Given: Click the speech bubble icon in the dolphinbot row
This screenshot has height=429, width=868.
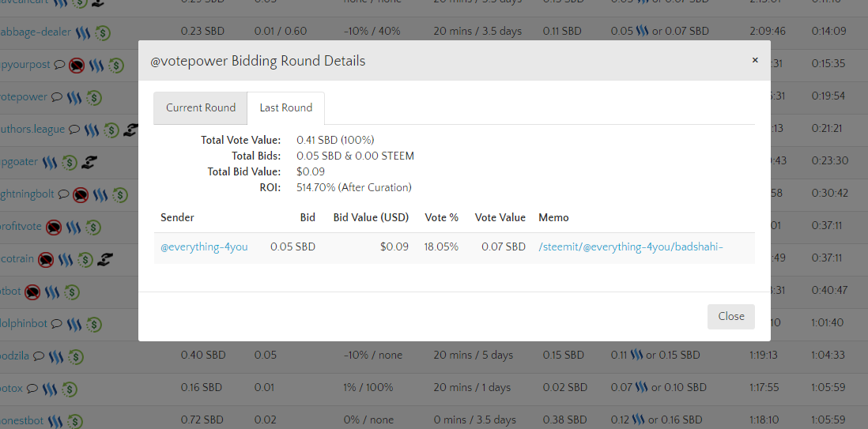Looking at the screenshot, I should (56, 324).
